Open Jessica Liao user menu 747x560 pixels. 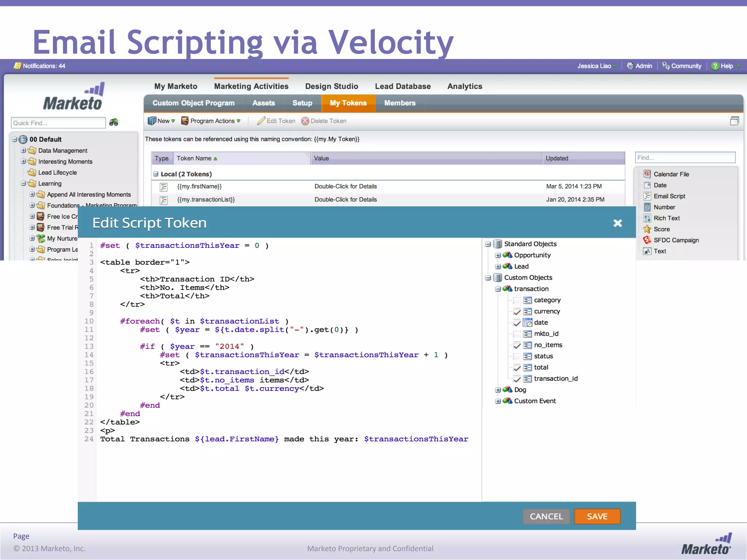click(x=597, y=66)
